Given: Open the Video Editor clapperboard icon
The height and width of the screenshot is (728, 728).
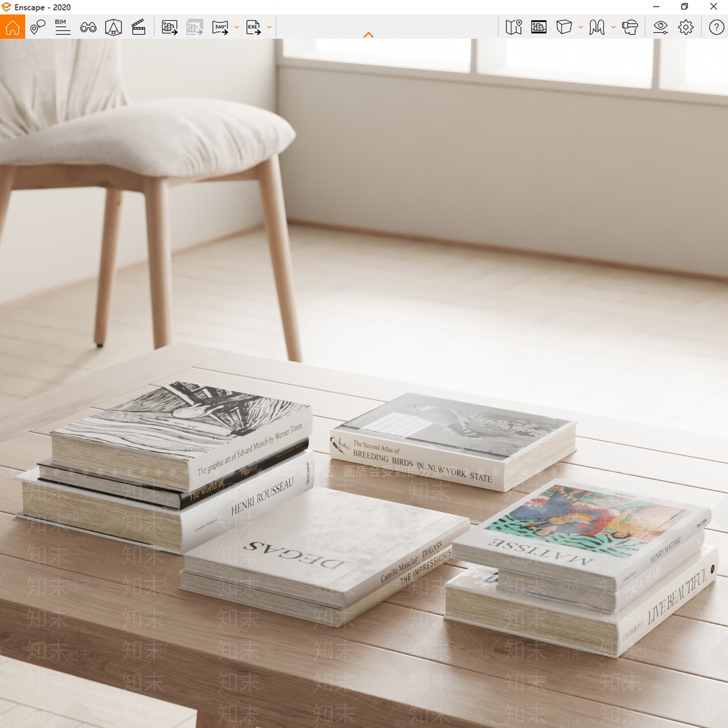Looking at the screenshot, I should point(138,27).
